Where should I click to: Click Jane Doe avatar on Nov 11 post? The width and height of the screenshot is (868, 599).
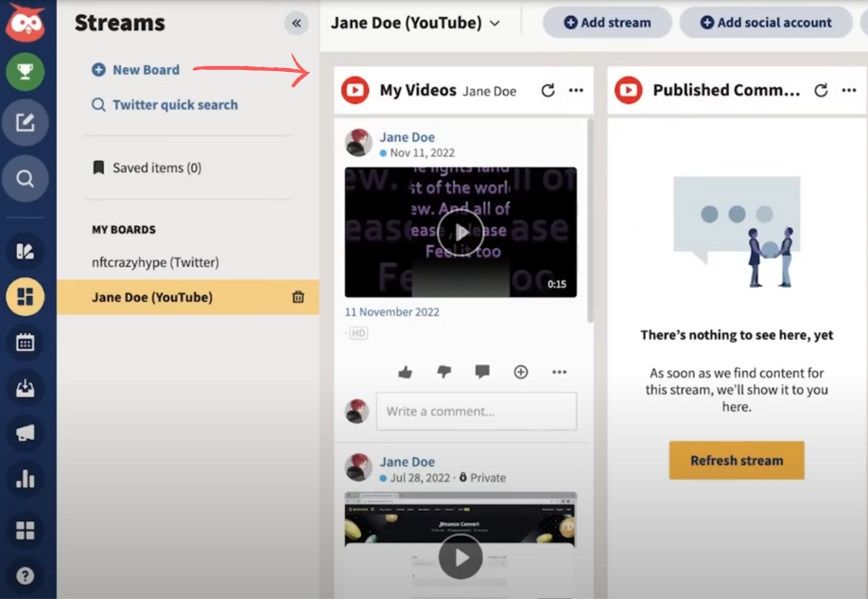(358, 143)
